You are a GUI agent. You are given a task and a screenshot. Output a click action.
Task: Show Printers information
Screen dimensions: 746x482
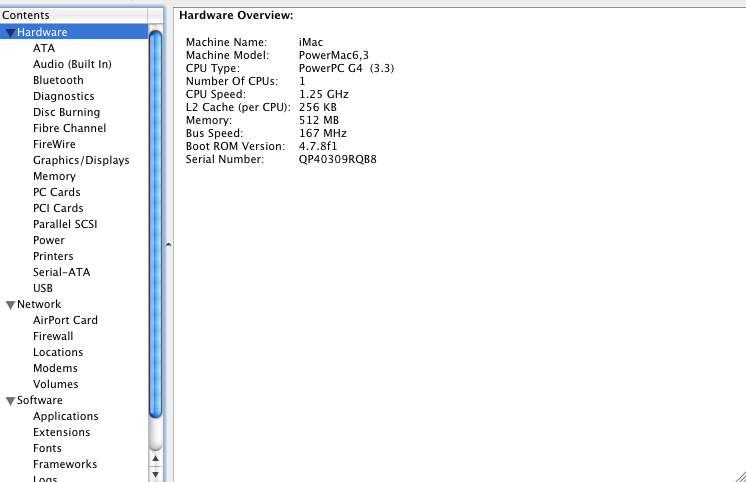tap(53, 256)
